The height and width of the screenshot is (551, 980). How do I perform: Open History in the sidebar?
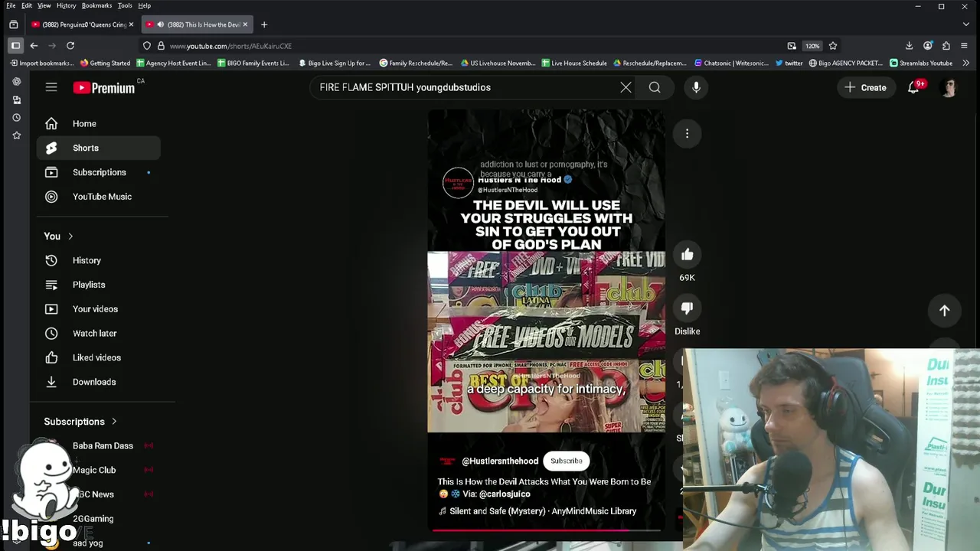click(99, 260)
